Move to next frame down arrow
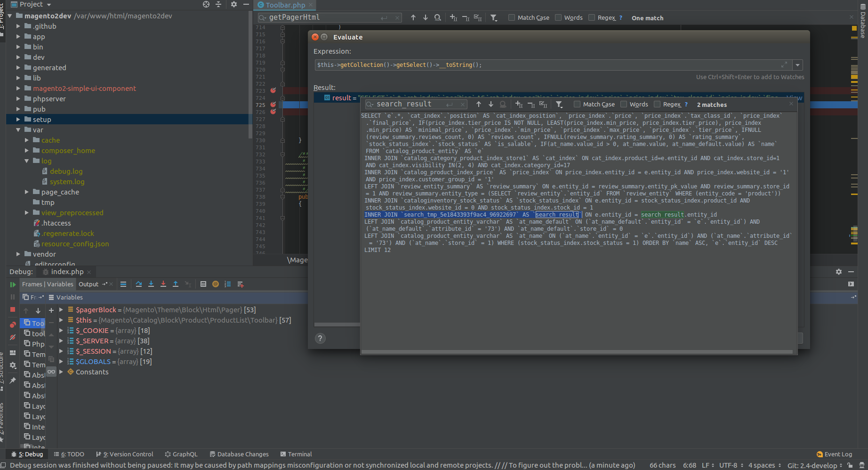 [38, 310]
